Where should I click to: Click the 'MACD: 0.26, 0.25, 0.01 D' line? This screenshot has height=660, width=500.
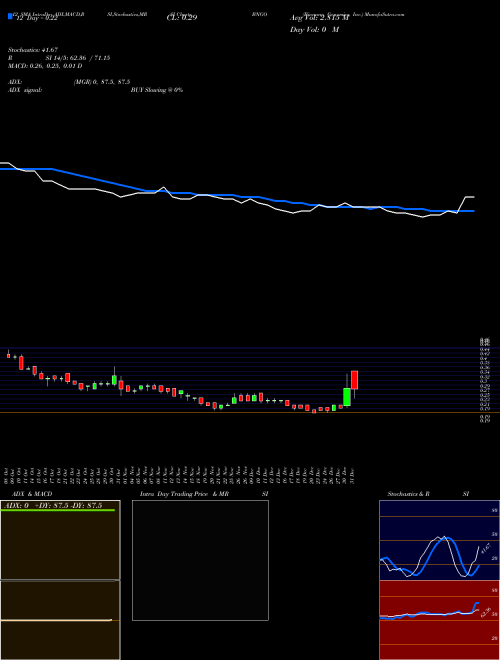click(45, 66)
